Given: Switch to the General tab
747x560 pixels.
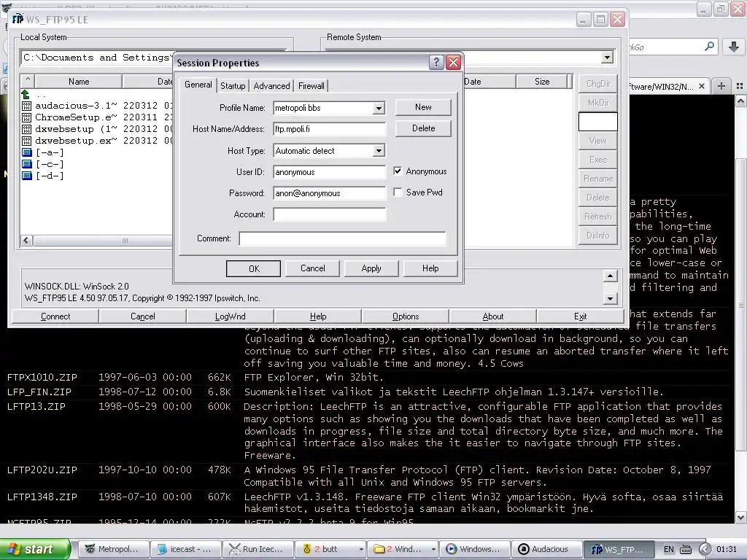Looking at the screenshot, I should pos(198,85).
